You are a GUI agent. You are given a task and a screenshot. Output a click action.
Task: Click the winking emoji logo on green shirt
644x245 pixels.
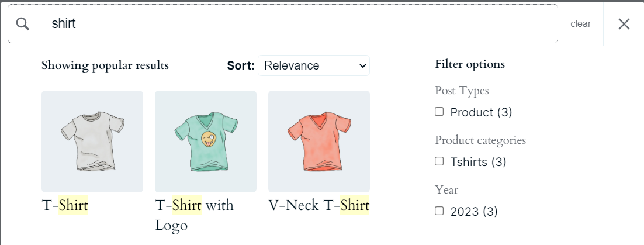[208, 139]
